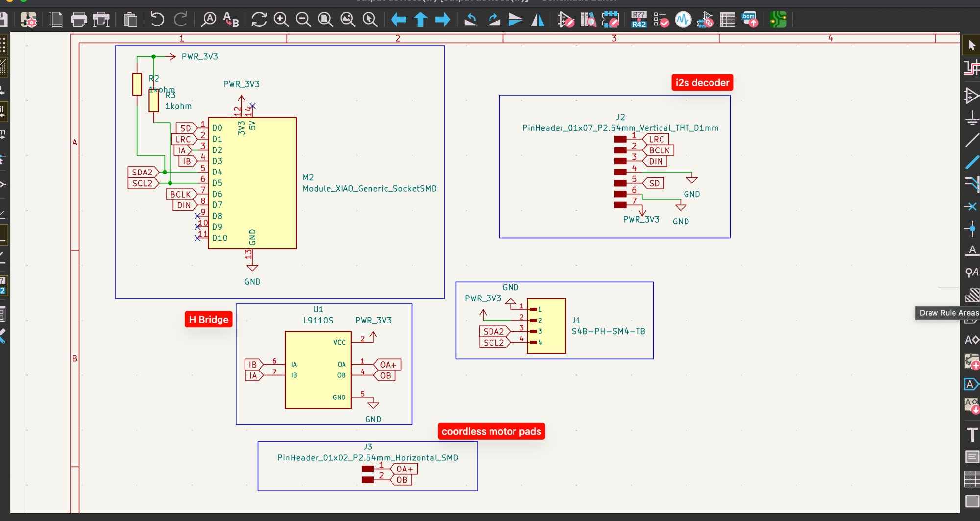
Task: Zoom in on the schematic
Action: [281, 20]
